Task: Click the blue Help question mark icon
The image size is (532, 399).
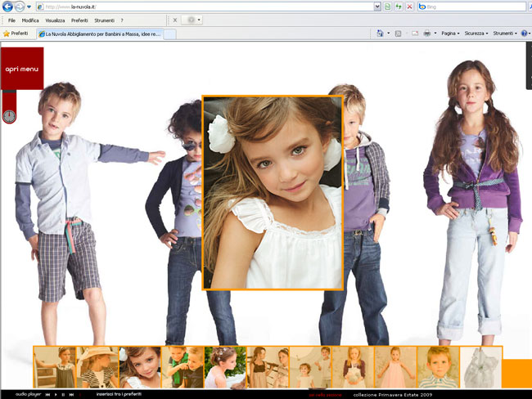Action: 525,34
